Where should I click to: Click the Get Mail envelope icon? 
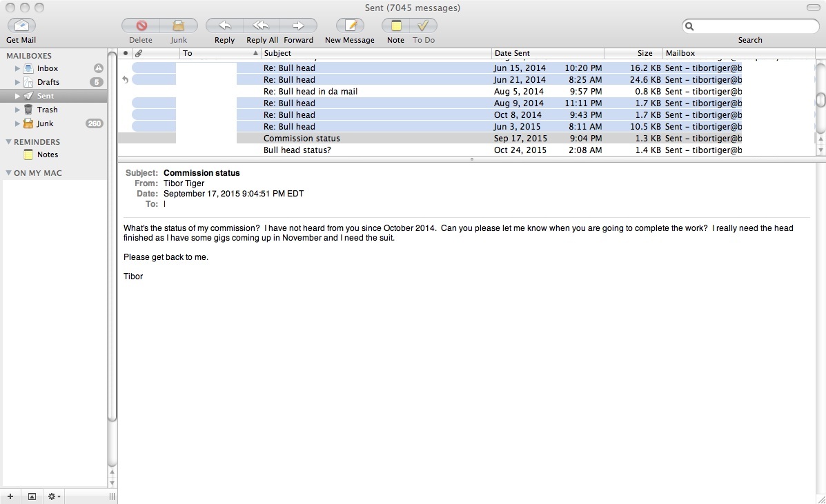pos(21,26)
